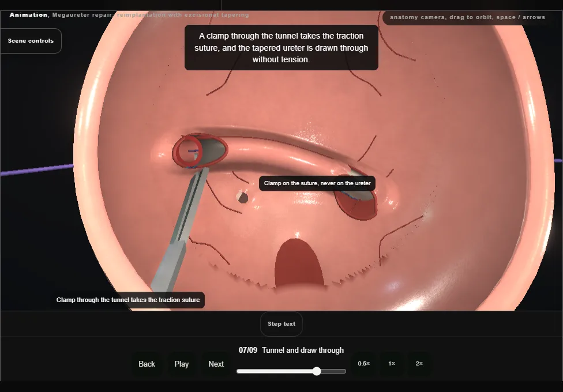Click the small hexagonal ureteral orifice marker
This screenshot has width=563, height=392.
tap(243, 197)
